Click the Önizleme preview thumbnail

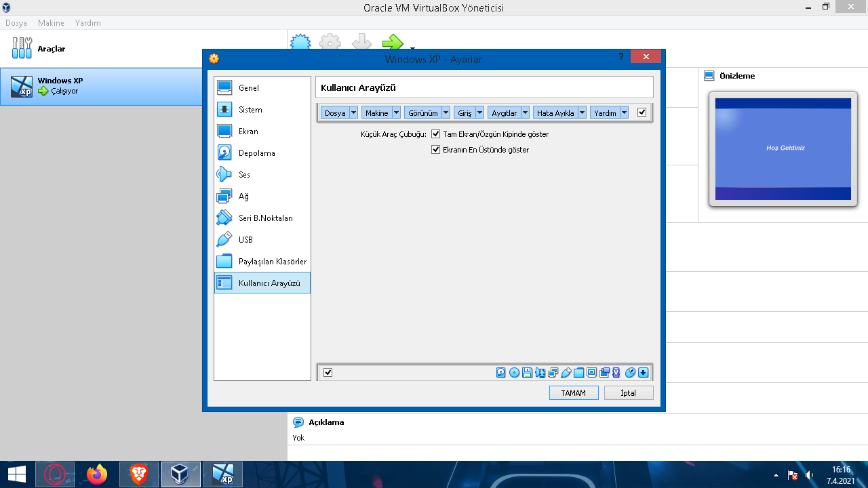click(783, 149)
